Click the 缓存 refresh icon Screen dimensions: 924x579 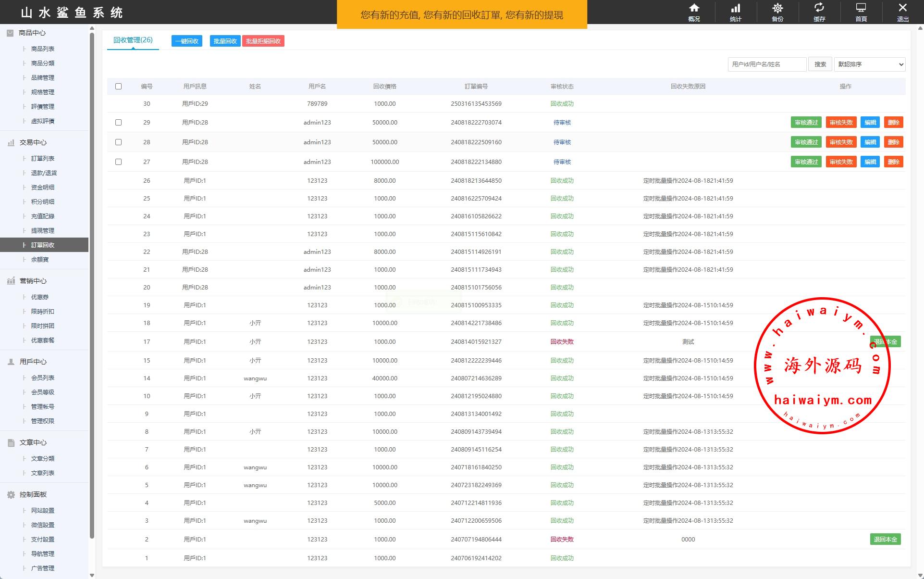click(819, 8)
